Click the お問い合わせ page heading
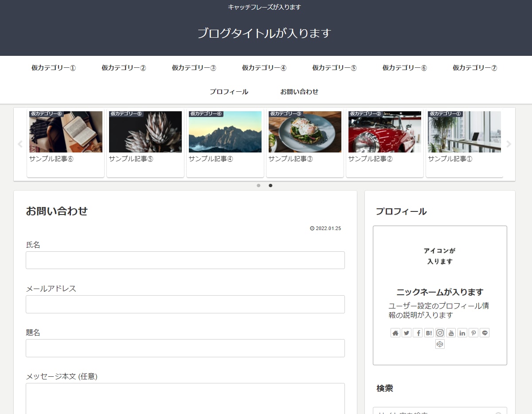532x414 pixels. (x=57, y=211)
